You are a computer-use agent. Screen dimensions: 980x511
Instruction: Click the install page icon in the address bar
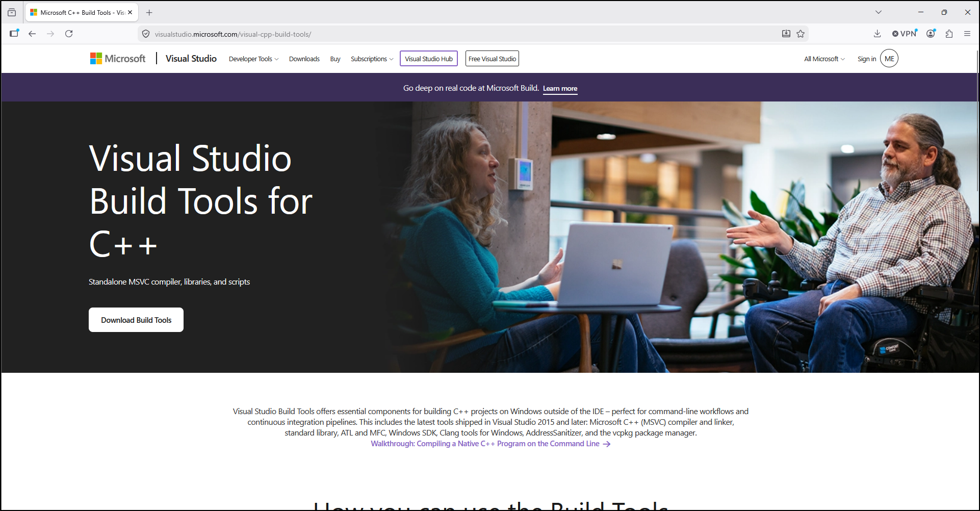click(786, 34)
